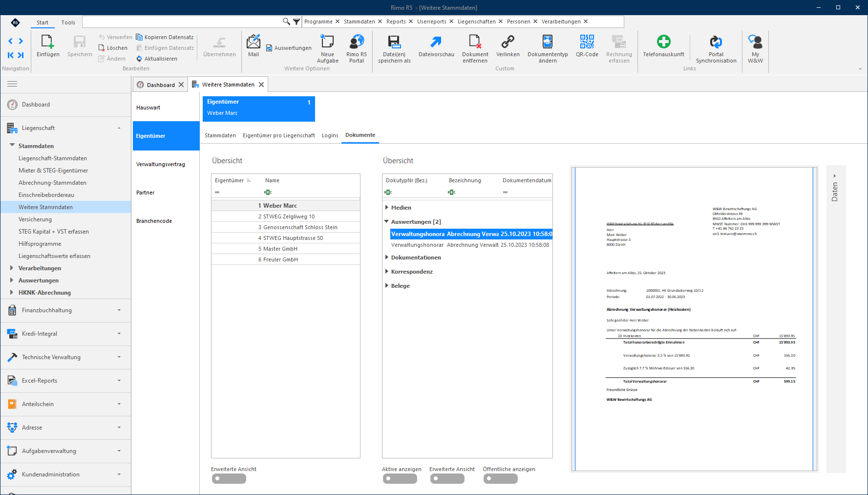Click the Verlinken chain icon
This screenshot has height=495, width=868.
[508, 42]
